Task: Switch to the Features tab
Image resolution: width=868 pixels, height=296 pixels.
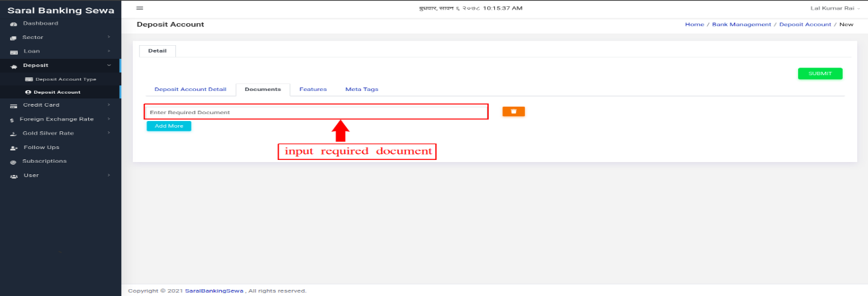Action: tap(313, 90)
